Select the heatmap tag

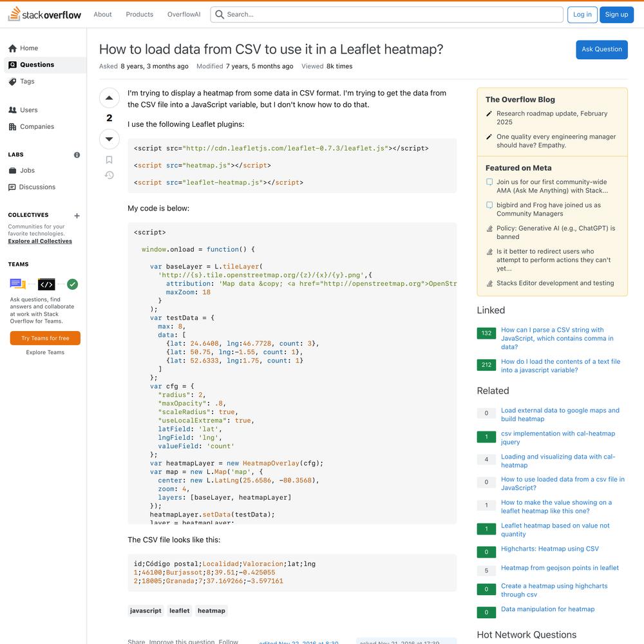(211, 611)
